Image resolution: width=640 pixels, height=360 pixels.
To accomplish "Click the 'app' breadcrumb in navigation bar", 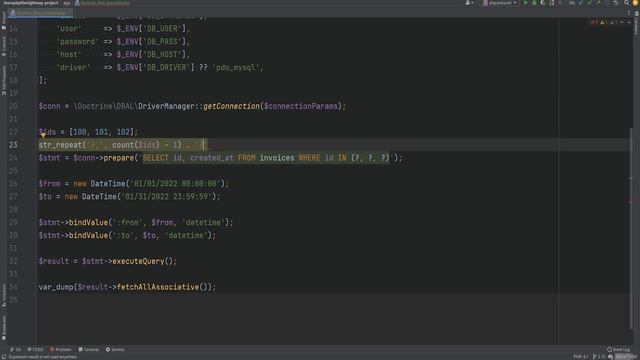I will click(67, 3).
